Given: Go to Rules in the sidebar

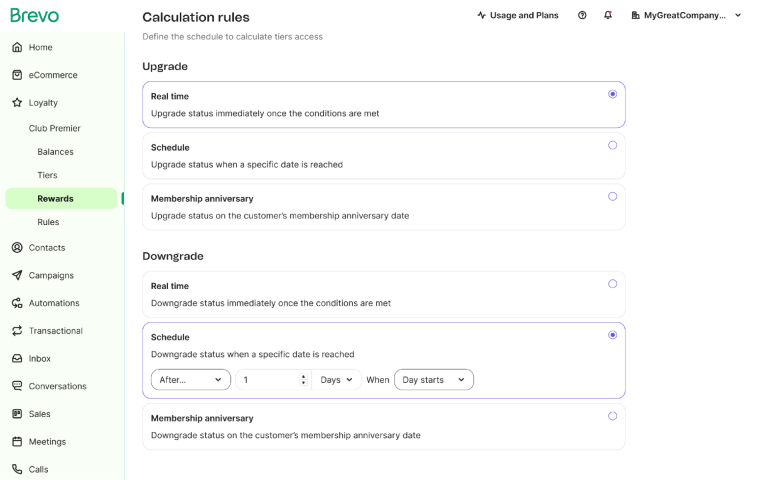Looking at the screenshot, I should click(48, 222).
